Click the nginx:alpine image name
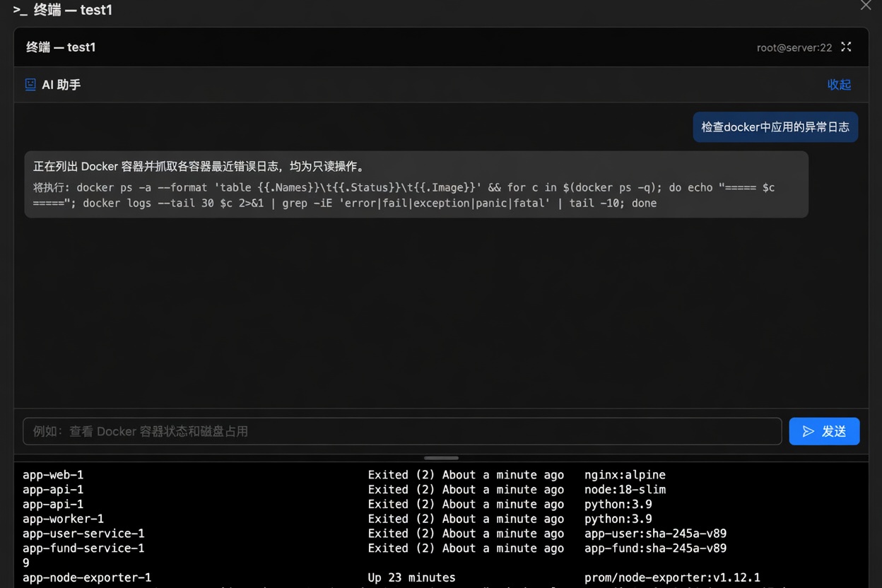Screen dimensions: 882x588 (625, 475)
